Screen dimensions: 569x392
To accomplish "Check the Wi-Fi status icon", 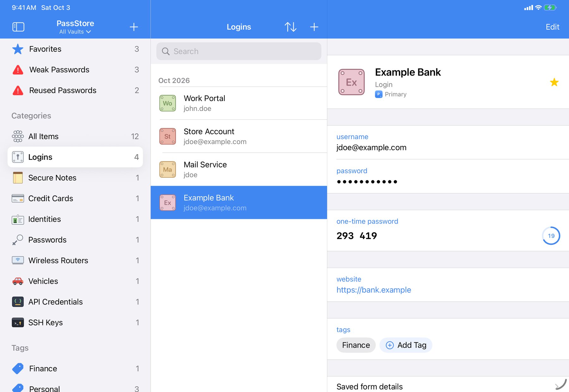I will (x=538, y=8).
